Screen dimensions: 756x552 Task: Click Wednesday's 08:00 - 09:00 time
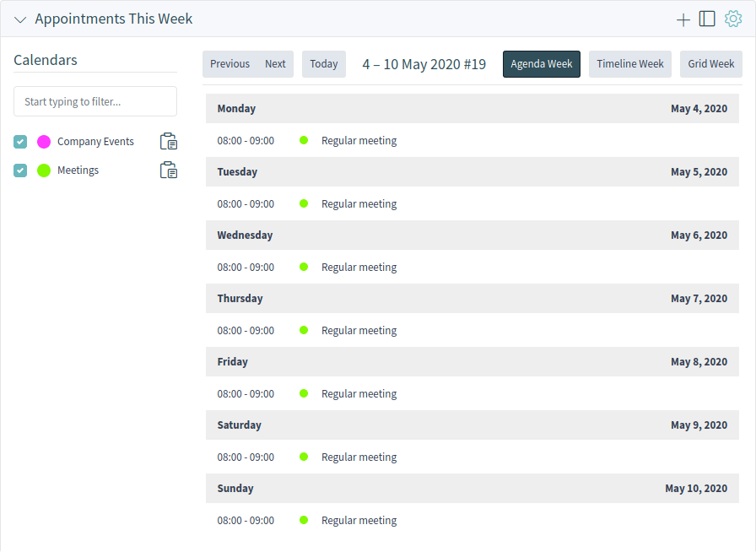tap(246, 268)
